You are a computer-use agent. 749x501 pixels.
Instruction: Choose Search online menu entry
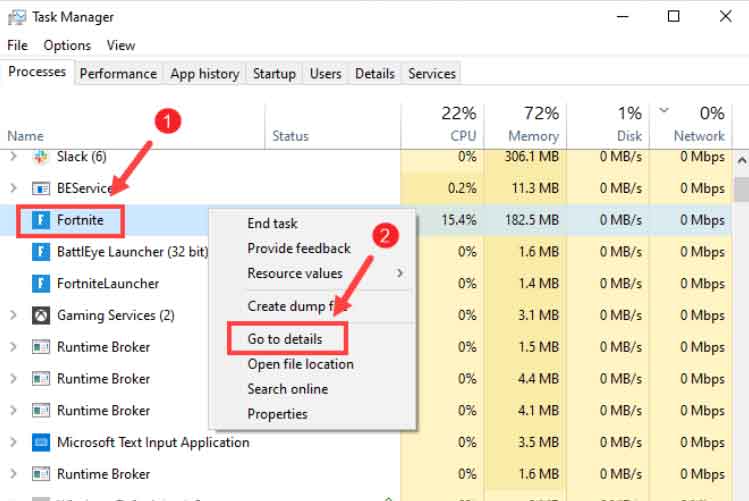(x=288, y=389)
